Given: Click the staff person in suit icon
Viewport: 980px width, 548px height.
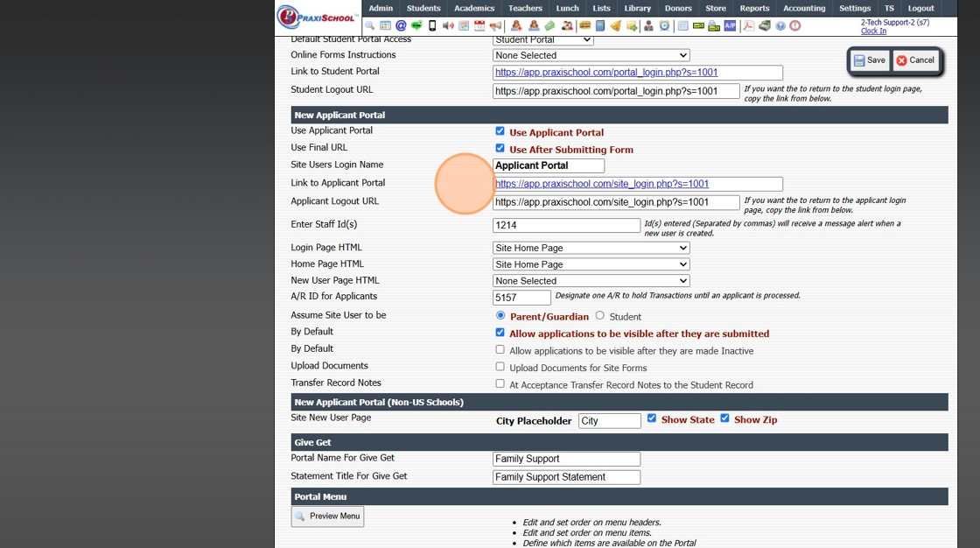Looking at the screenshot, I should pyautogui.click(x=648, y=25).
